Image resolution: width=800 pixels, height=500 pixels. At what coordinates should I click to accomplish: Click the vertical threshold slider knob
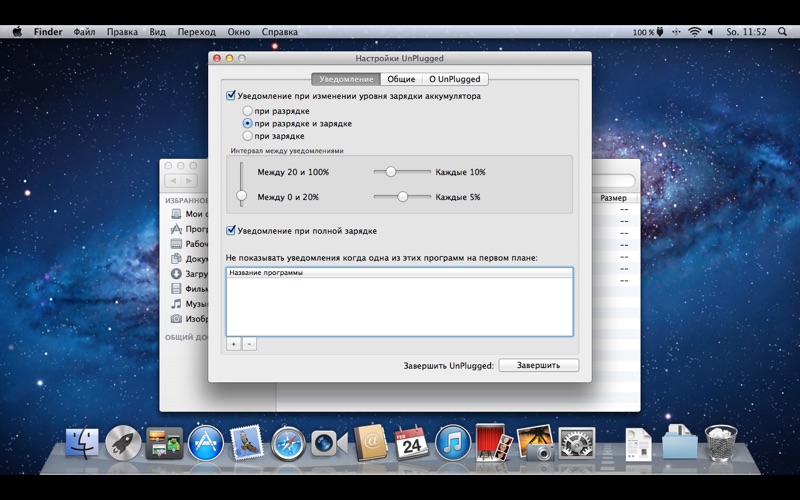click(x=241, y=195)
